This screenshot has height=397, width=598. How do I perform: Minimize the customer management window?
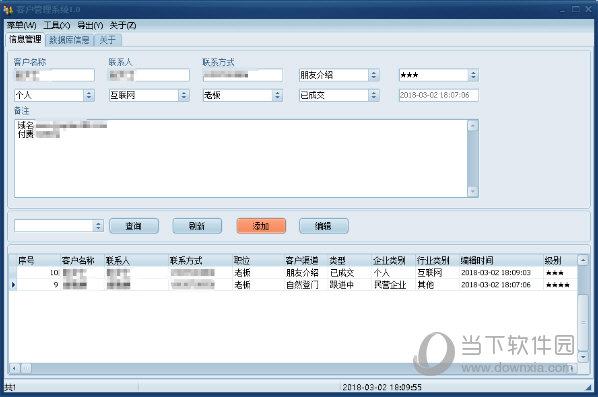[563, 10]
